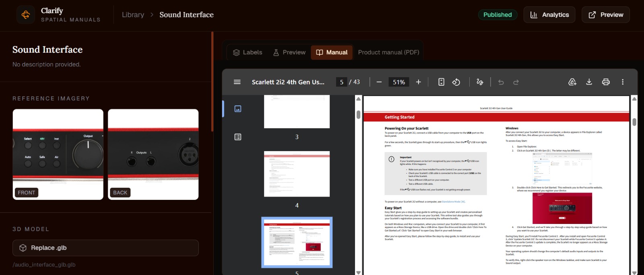This screenshot has height=275, width=644.
Task: Click the 'Scarlett 2i2 4th Gen Us...' title
Action: [288, 82]
